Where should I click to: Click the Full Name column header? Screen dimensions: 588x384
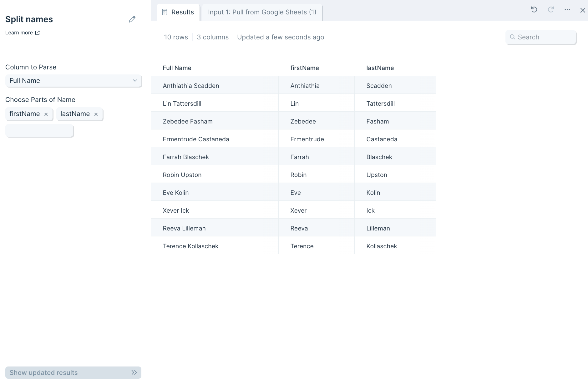click(x=177, y=68)
